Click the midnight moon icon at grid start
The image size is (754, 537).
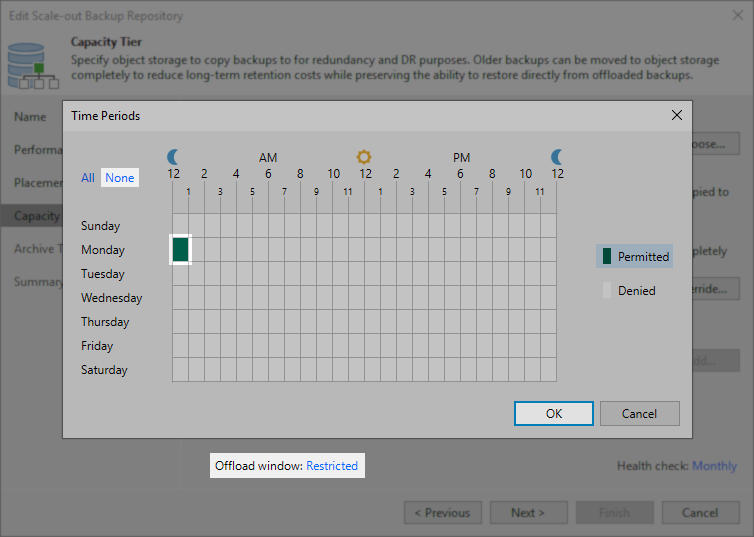(173, 157)
